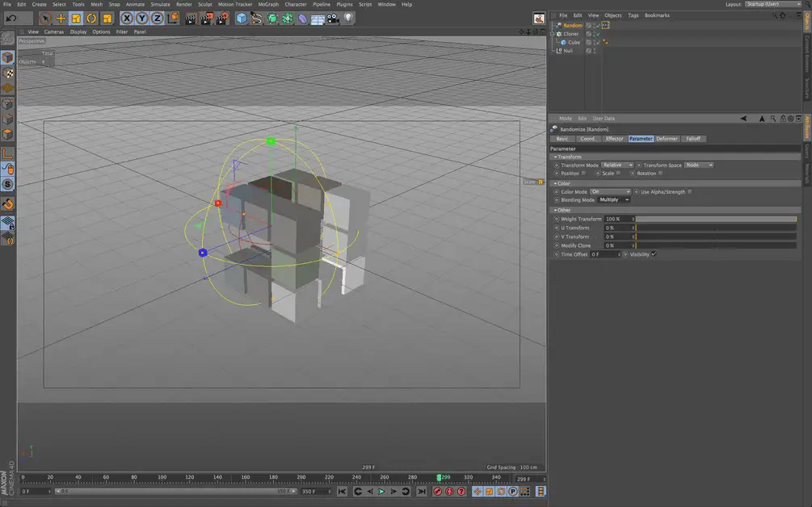This screenshot has height=507, width=812.
Task: Select the Cloner object
Action: point(570,34)
